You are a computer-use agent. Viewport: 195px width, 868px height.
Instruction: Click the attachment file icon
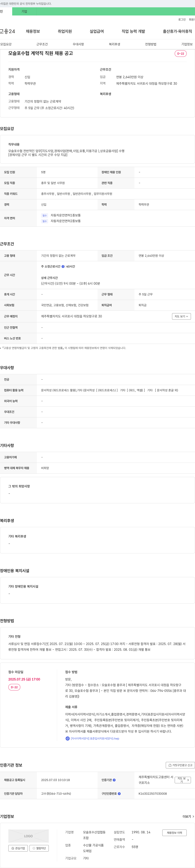[67, 738]
